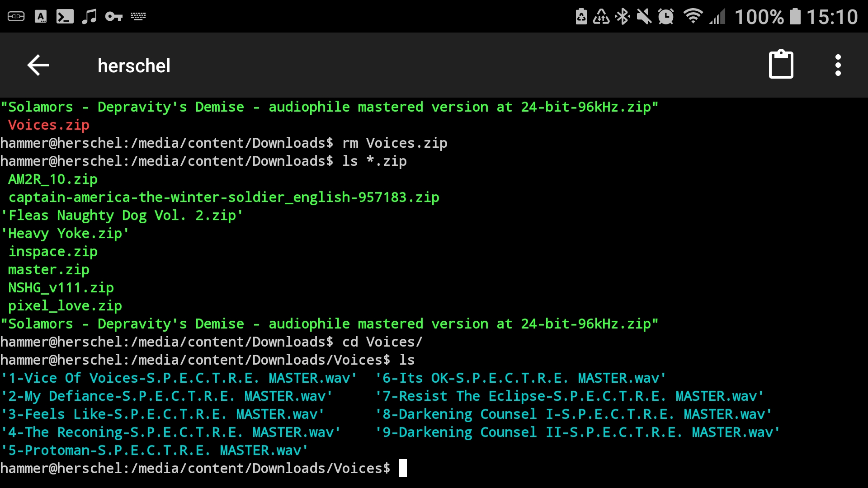Tap the AM2R_10.zip listing entry

[x=53, y=179]
